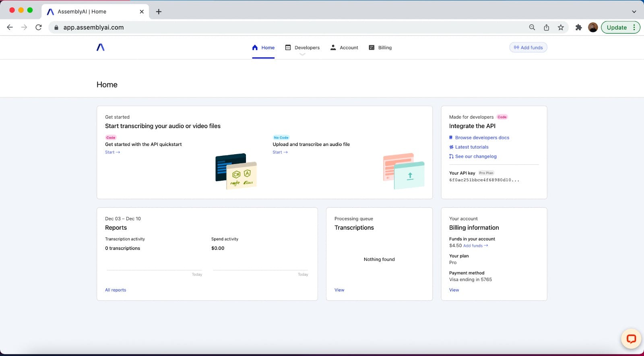
Task: Click the Developers code icon in navigation
Action: click(288, 48)
